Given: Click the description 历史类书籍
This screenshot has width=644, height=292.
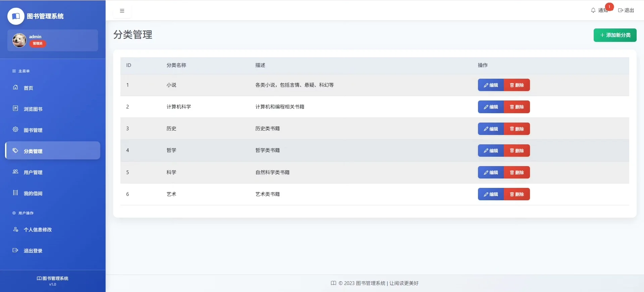Looking at the screenshot, I should 268,129.
